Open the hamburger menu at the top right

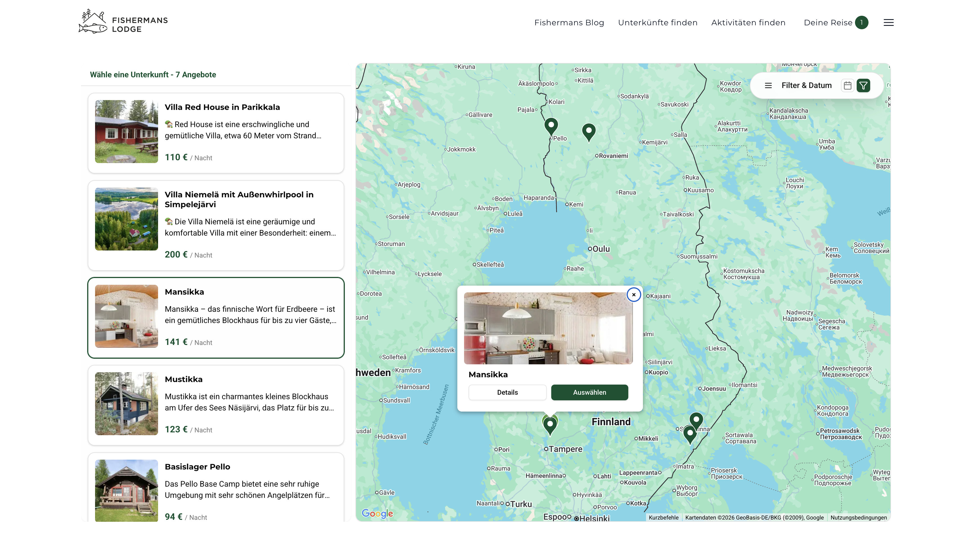coord(889,22)
